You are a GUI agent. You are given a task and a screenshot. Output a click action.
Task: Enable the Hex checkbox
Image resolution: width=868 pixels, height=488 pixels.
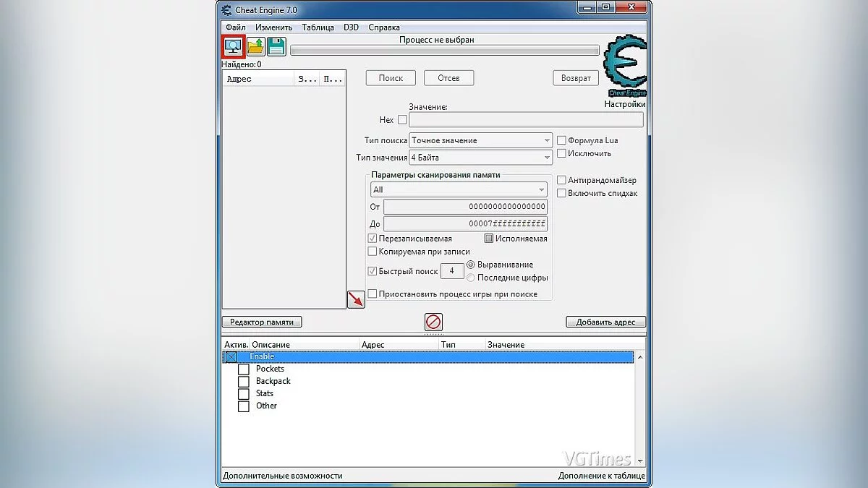pyautogui.click(x=402, y=119)
